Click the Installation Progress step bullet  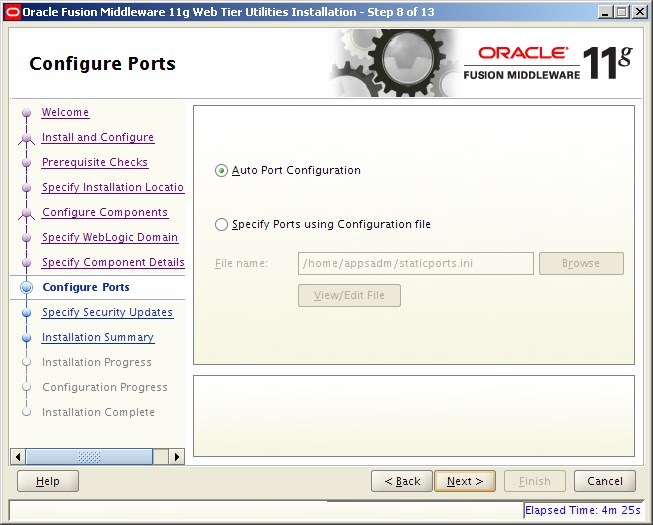tap(27, 362)
